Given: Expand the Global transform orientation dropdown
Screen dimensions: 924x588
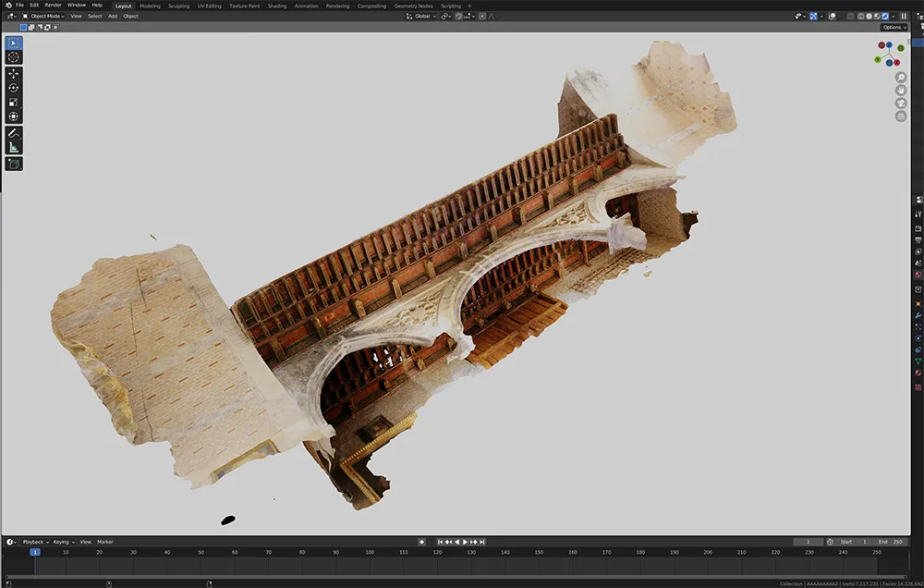Looking at the screenshot, I should [x=422, y=16].
